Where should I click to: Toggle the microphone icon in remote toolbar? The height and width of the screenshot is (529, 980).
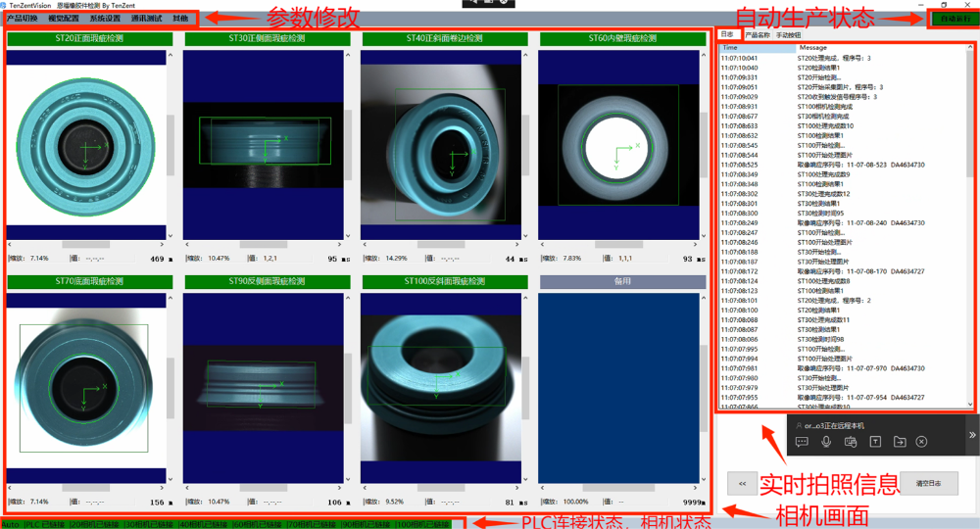[x=826, y=442]
